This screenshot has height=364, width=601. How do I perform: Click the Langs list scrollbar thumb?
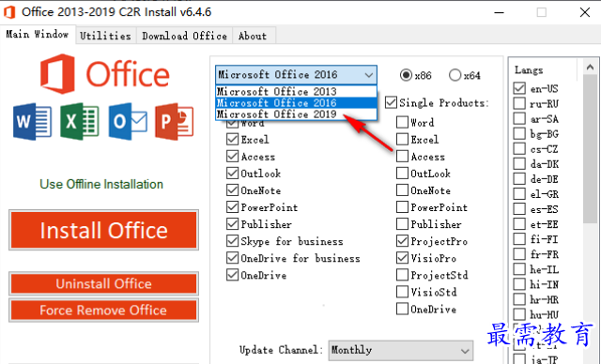tap(590, 149)
